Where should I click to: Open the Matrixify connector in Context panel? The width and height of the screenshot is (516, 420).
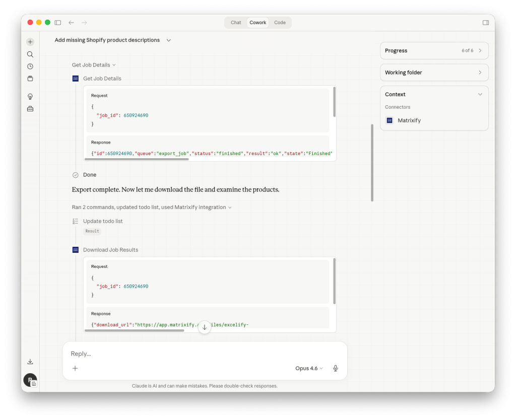tap(409, 120)
